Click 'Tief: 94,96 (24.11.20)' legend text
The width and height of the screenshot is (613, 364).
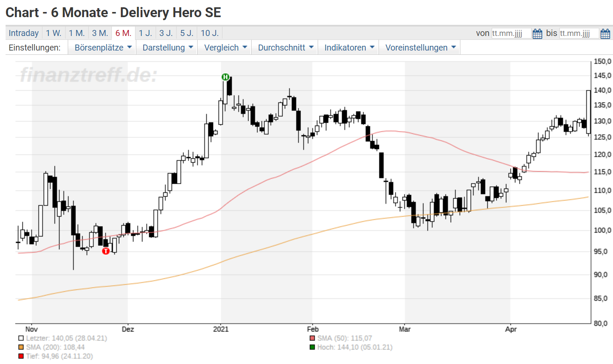point(59,356)
